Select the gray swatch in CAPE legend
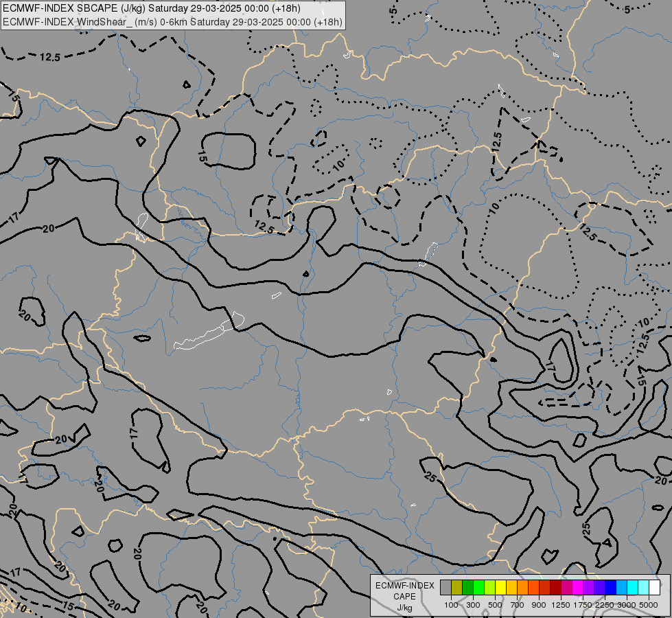The height and width of the screenshot is (618, 672). pyautogui.click(x=445, y=587)
